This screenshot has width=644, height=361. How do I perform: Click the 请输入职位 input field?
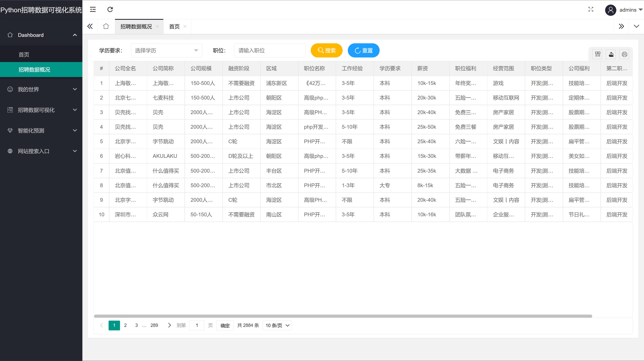(x=270, y=51)
